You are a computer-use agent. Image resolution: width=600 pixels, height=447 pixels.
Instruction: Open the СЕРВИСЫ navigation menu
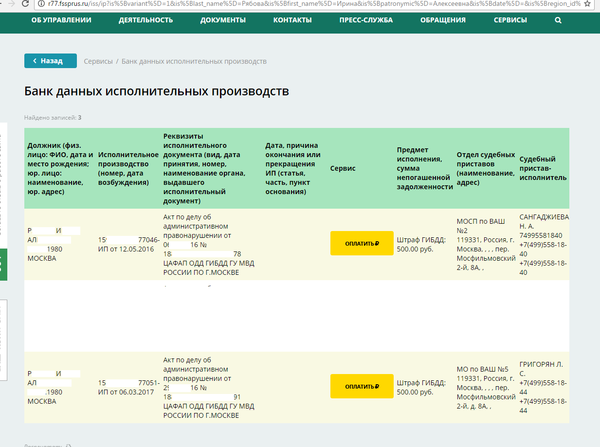coord(510,19)
